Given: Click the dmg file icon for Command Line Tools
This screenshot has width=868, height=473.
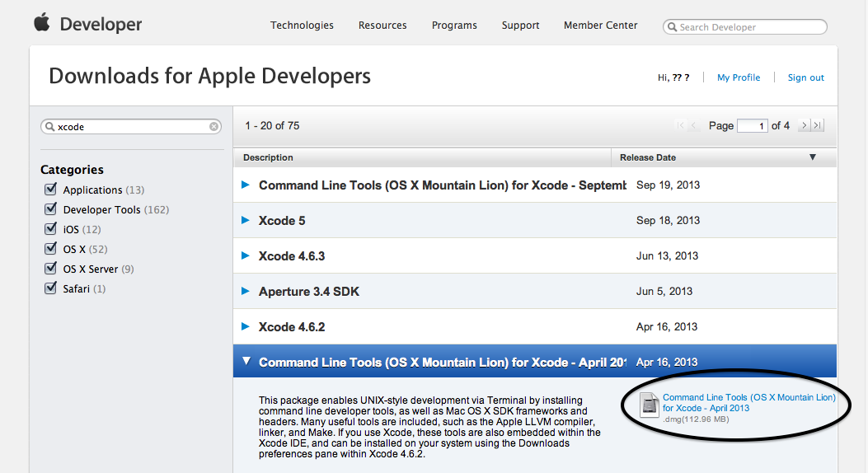Looking at the screenshot, I should click(x=649, y=405).
